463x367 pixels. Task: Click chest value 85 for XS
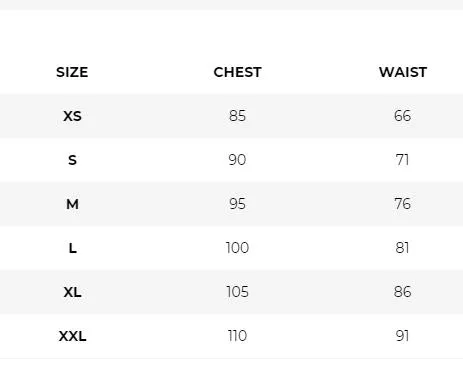237,116
